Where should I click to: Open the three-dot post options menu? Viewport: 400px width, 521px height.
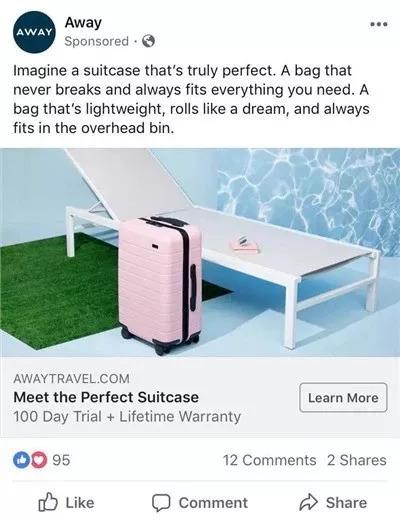coord(379,24)
